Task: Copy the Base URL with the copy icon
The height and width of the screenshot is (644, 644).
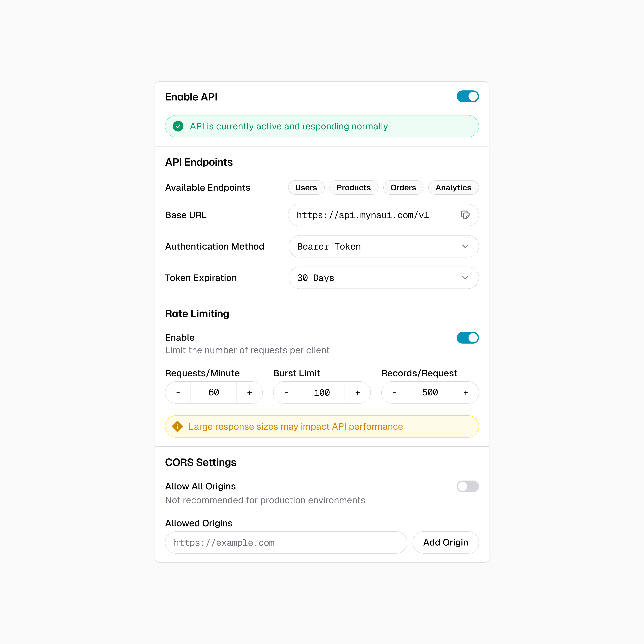Action: [x=465, y=215]
